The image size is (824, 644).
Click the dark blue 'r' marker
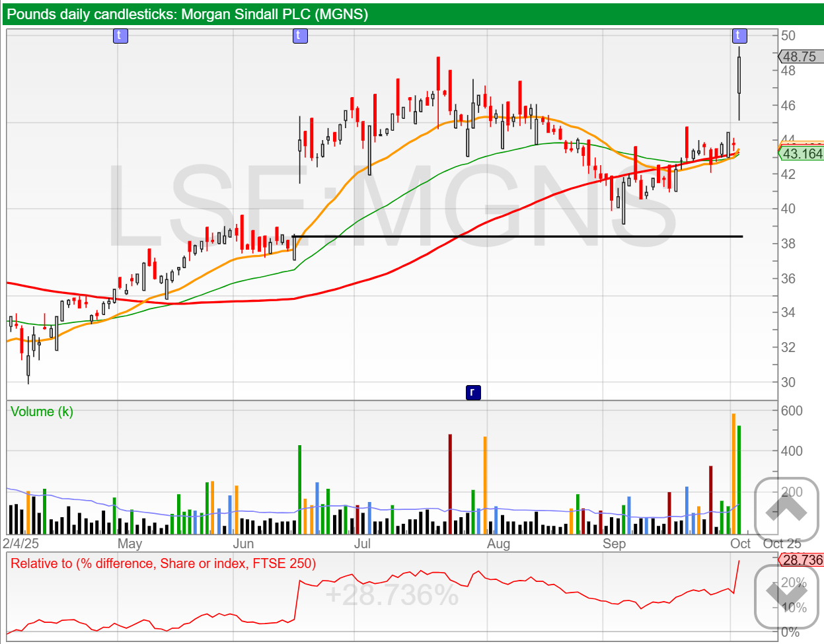point(472,392)
